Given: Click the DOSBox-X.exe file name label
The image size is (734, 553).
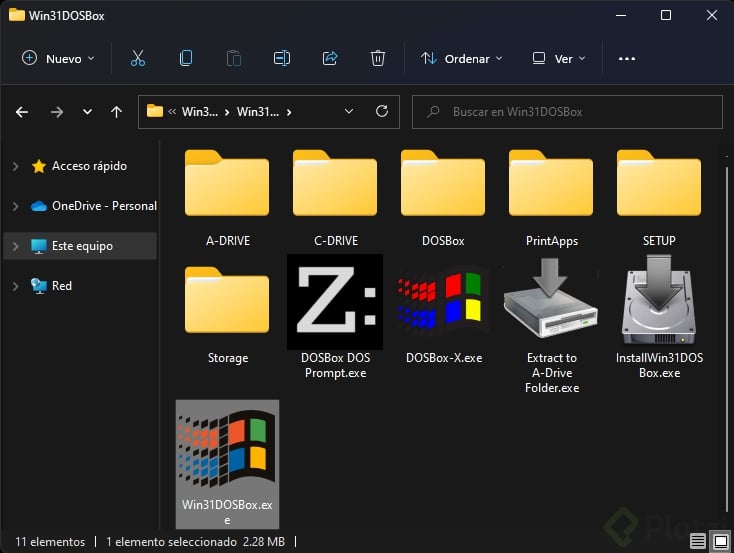Looking at the screenshot, I should pyautogui.click(x=444, y=358).
